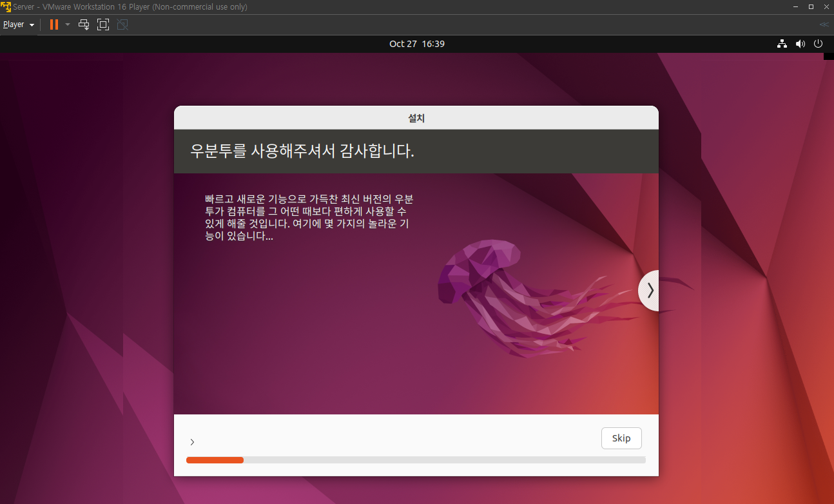Open the power options dropdown arrow
This screenshot has height=504, width=834.
tap(68, 24)
